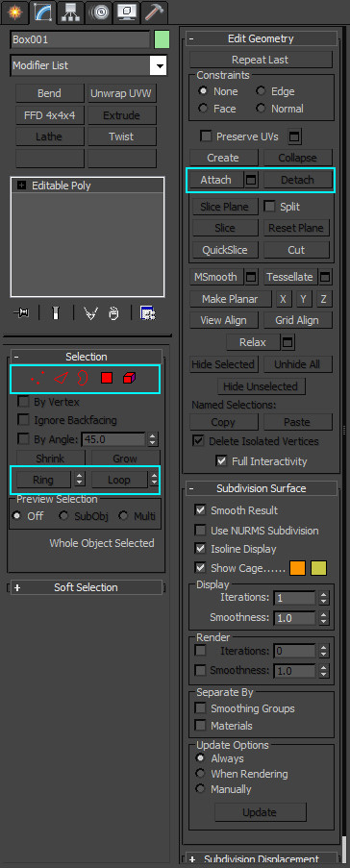Click the QuickSlice button
This screenshot has height=868, width=350.
(x=224, y=250)
